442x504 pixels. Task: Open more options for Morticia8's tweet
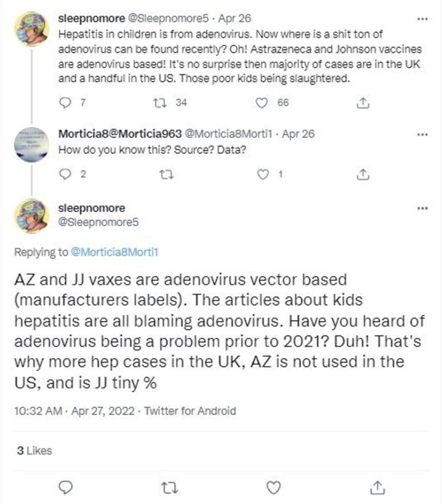[422, 134]
